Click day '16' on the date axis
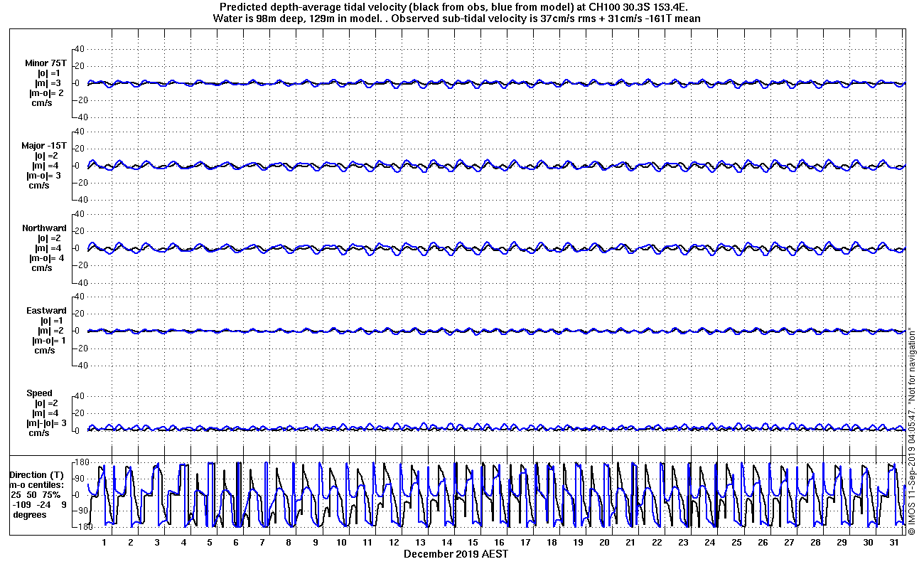The height and width of the screenshot is (569, 924). (499, 543)
